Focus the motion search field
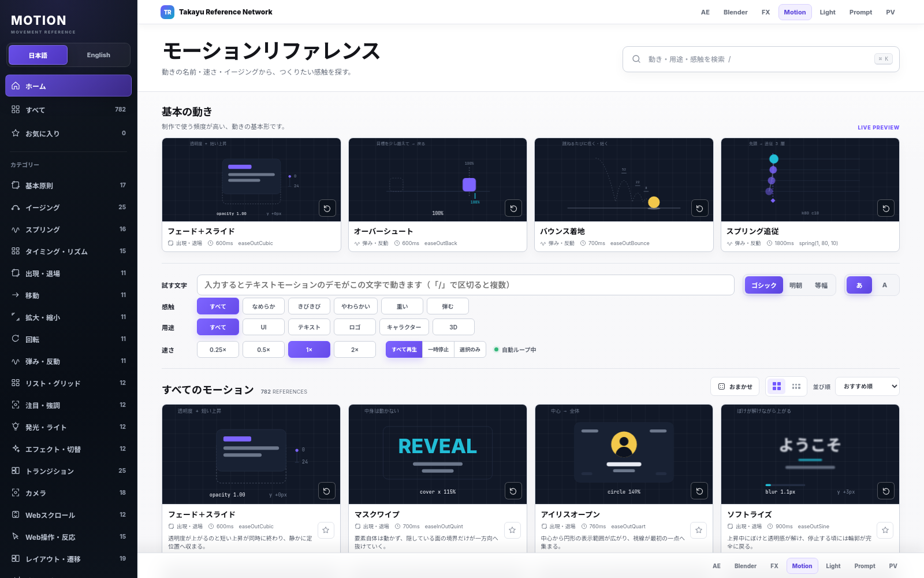 coord(761,59)
